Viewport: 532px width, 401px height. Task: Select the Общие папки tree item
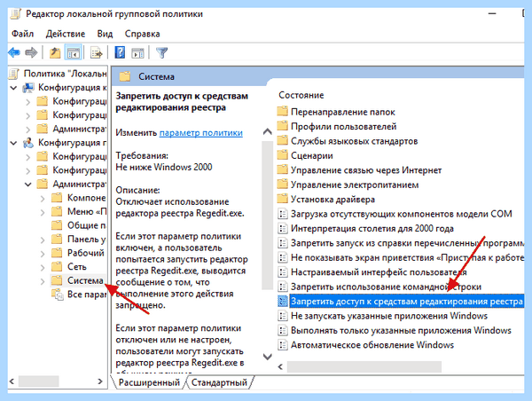tap(86, 225)
